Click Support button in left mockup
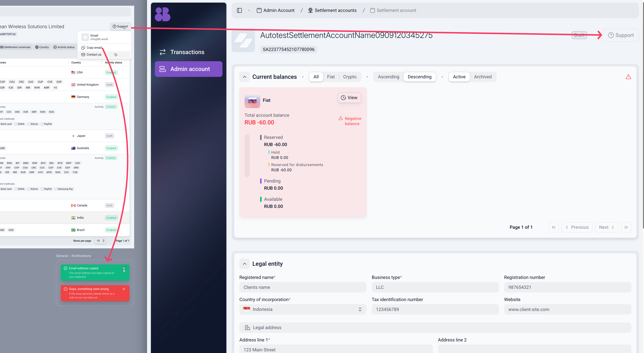The width and height of the screenshot is (644, 353). (x=121, y=26)
